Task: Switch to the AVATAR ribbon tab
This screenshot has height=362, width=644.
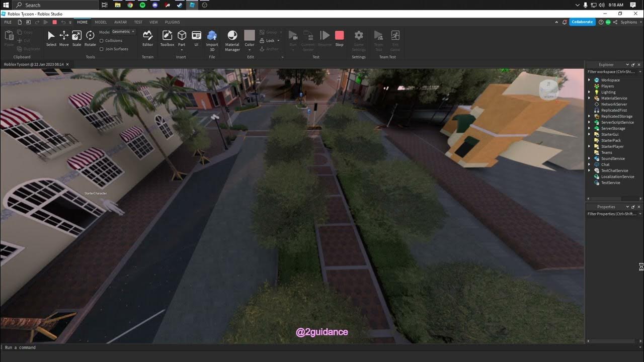Action: [x=121, y=22]
